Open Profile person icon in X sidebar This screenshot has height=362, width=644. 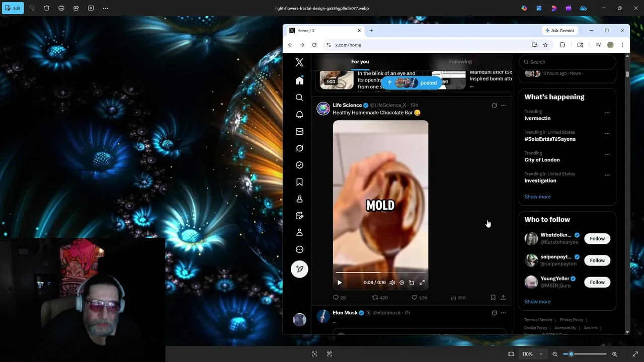pyautogui.click(x=299, y=232)
